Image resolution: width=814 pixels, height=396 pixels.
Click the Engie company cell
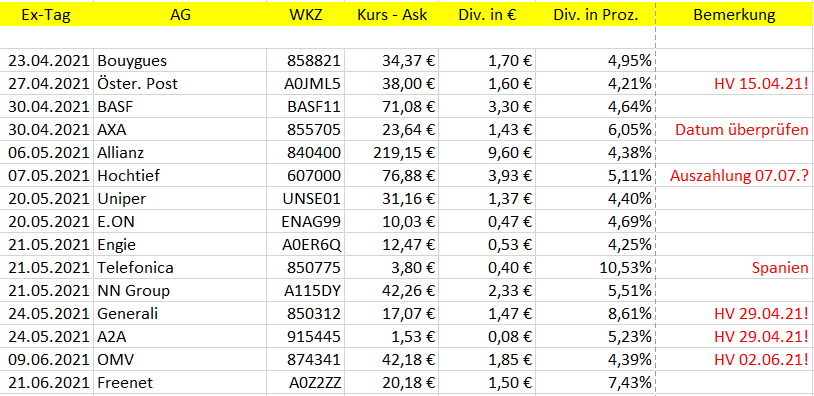click(180, 244)
